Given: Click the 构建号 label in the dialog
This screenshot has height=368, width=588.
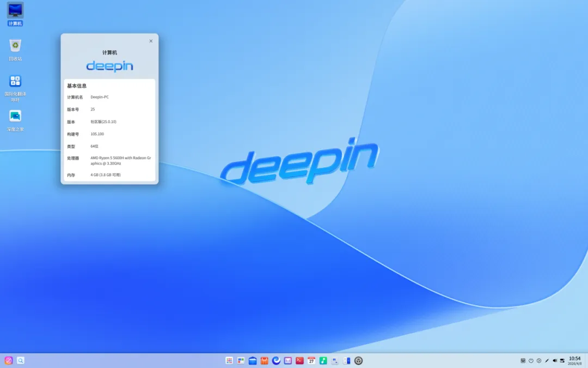Looking at the screenshot, I should tap(73, 134).
